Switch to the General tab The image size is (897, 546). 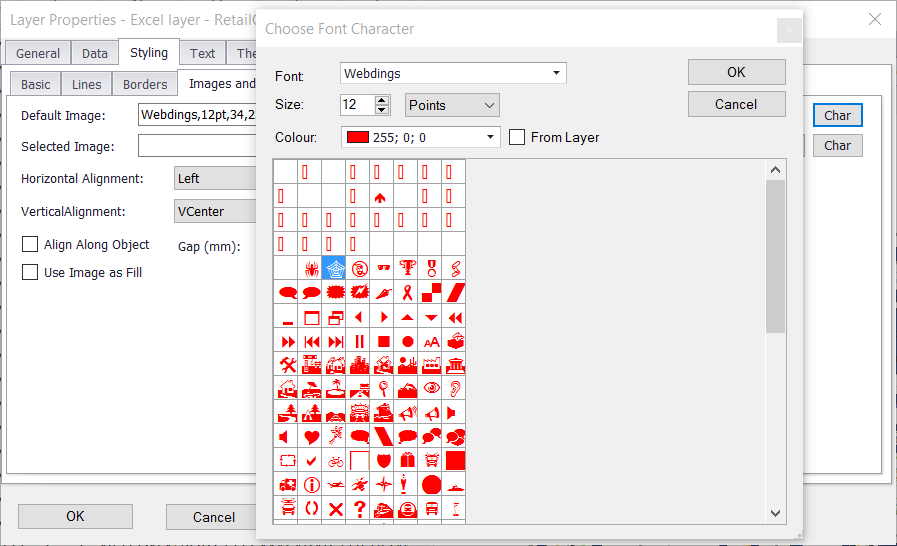point(38,53)
